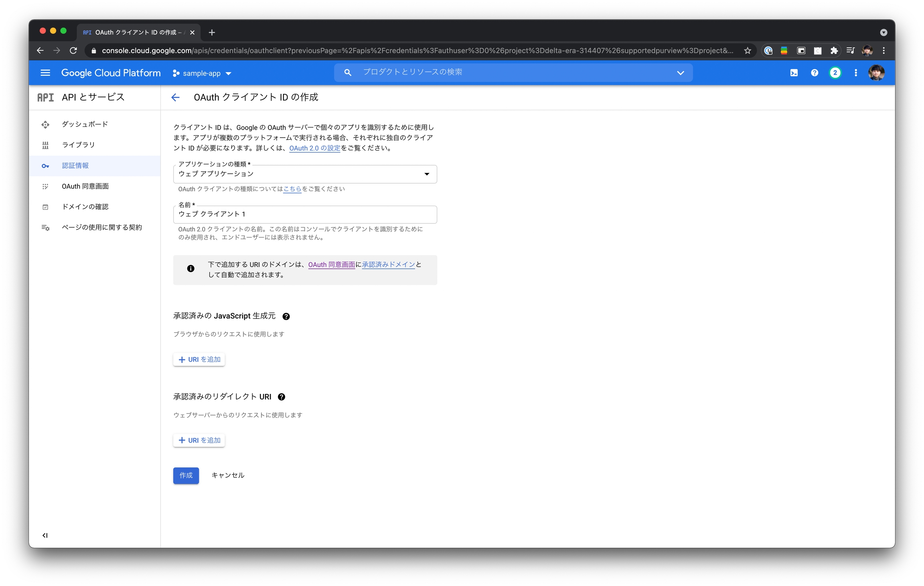Click help icon next to リダイレクト URI
Image resolution: width=924 pixels, height=586 pixels.
[x=282, y=397]
